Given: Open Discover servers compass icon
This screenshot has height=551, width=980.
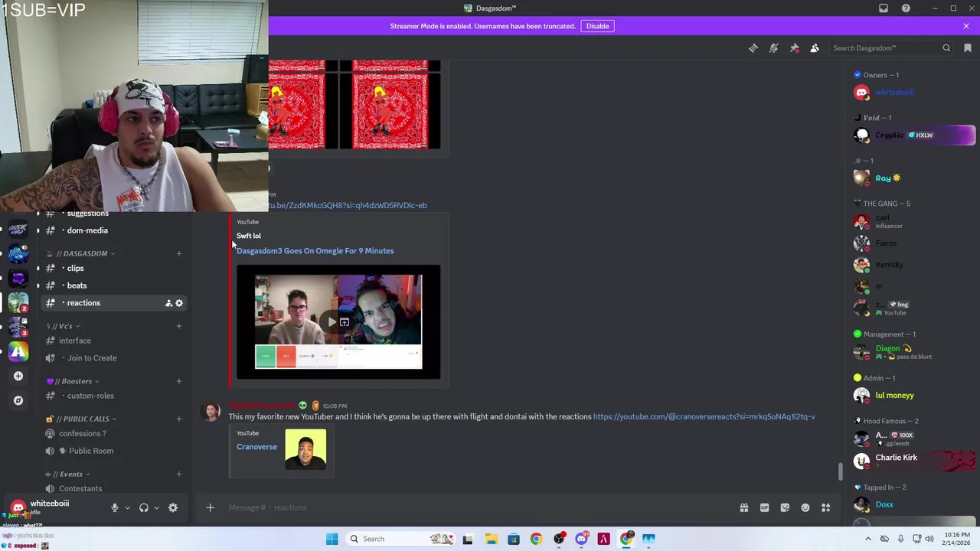Looking at the screenshot, I should tap(18, 400).
